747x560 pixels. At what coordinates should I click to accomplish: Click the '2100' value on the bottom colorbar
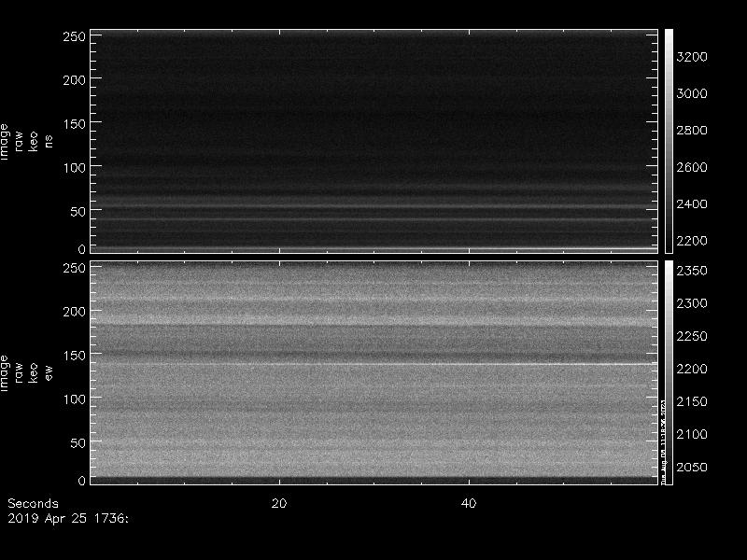click(692, 434)
